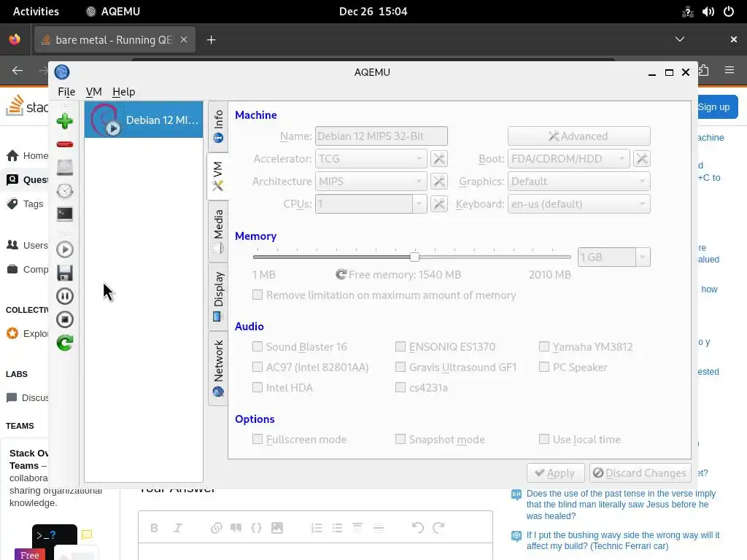Stop the VM with the stop icon
Screen dimensions: 747x560
tap(65, 319)
